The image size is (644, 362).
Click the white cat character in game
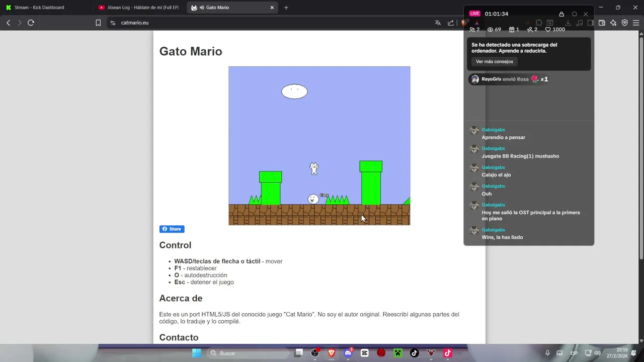(314, 168)
